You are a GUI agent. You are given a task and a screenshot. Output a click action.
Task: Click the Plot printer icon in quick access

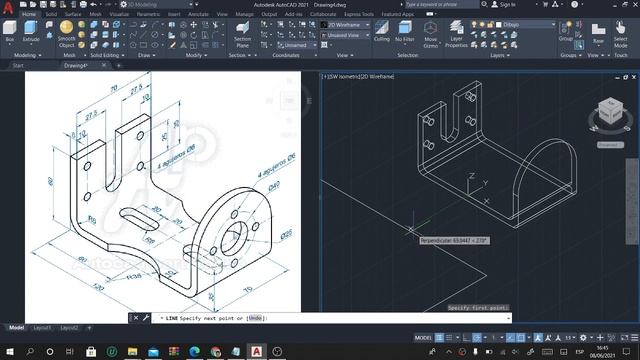point(83,4)
